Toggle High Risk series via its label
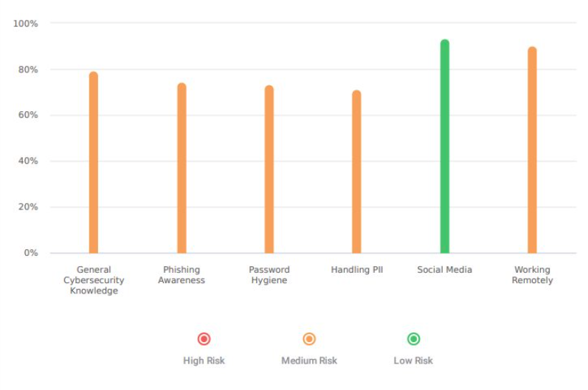The width and height of the screenshot is (588, 390). [204, 361]
